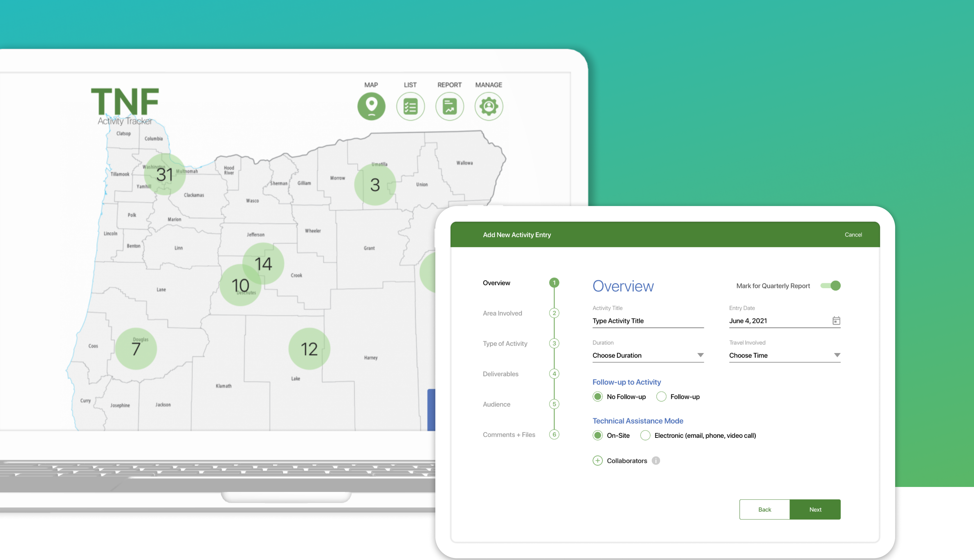Click Harney county on the map
Viewport: 974px width, 560px height.
pos(371,358)
